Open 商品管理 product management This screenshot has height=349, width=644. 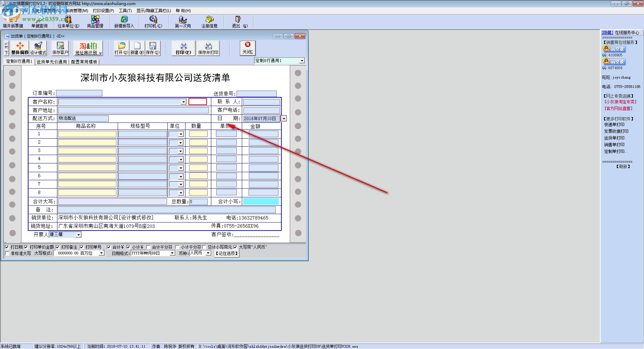pos(95,22)
